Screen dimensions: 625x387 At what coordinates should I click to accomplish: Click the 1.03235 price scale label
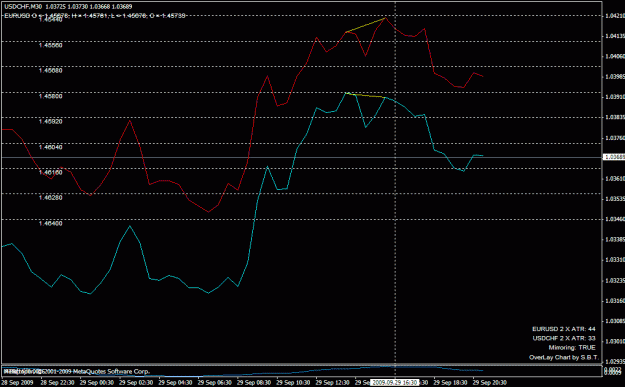615,281
